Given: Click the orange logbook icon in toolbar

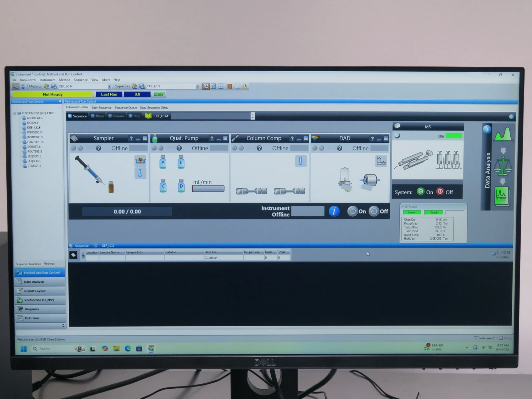Looking at the screenshot, I should click(x=229, y=86).
